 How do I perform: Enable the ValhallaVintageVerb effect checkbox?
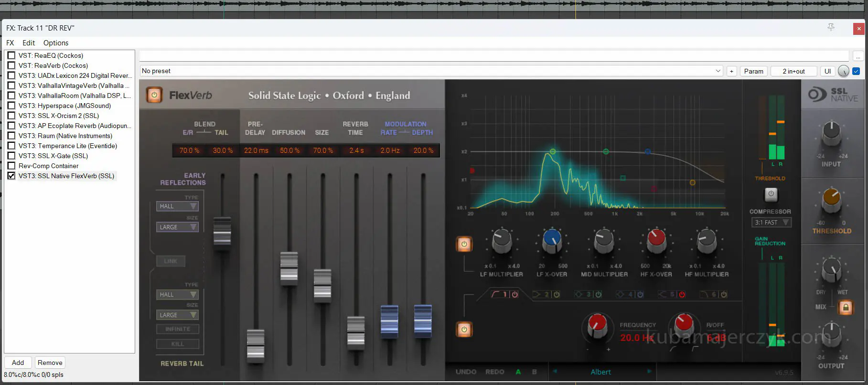coord(11,86)
